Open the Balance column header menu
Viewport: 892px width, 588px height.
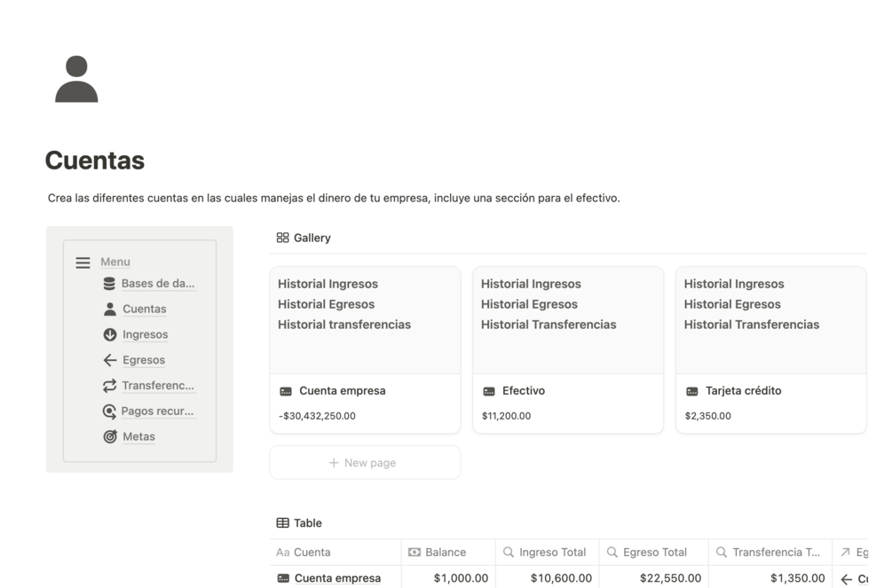(446, 553)
